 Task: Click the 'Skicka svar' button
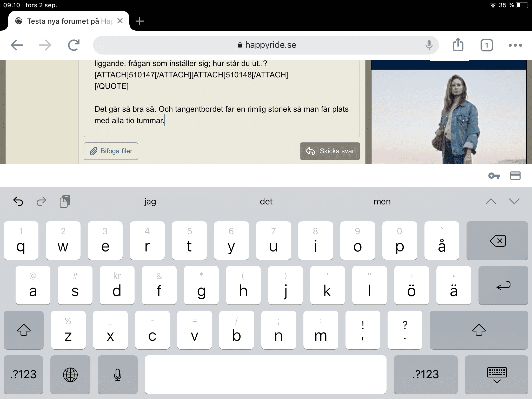pyautogui.click(x=330, y=151)
